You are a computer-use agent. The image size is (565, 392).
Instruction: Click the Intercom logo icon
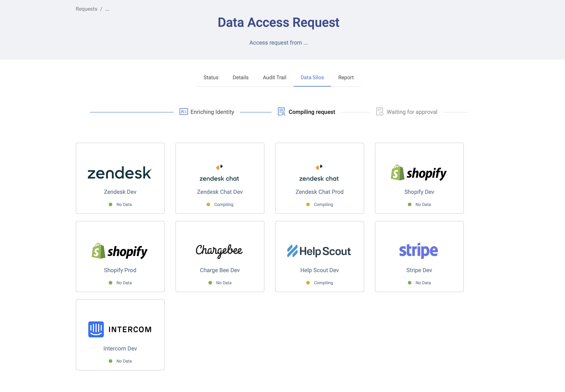pyautogui.click(x=96, y=329)
